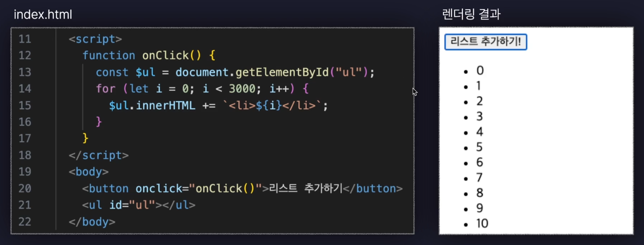Click the opening script tag on line 11
644x245 pixels.
(95, 39)
